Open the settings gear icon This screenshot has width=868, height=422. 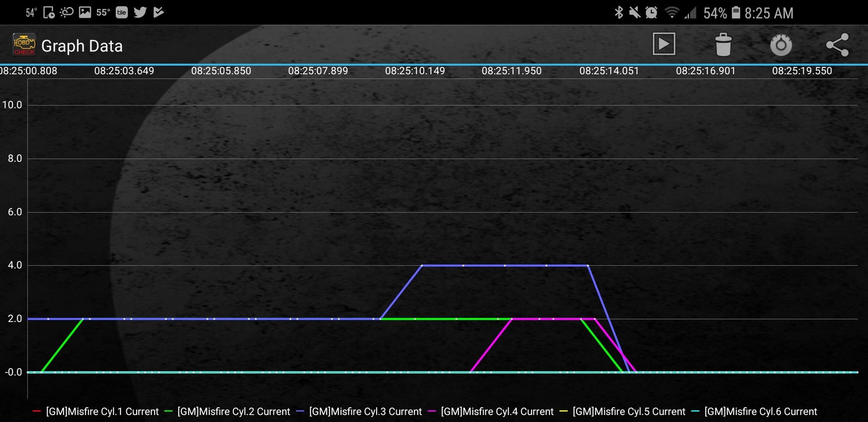click(x=781, y=45)
